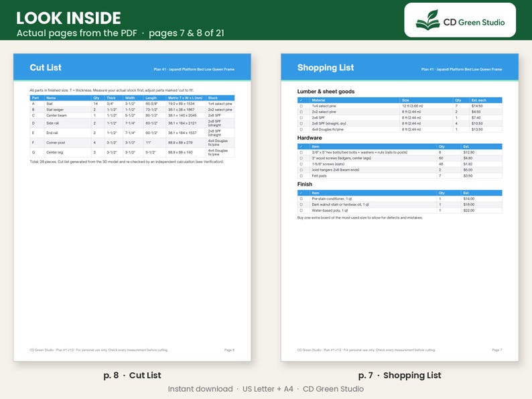Click the '$12.80' hex bolts price
Image resolution: width=532 pixels, height=399 pixels.
(x=469, y=153)
